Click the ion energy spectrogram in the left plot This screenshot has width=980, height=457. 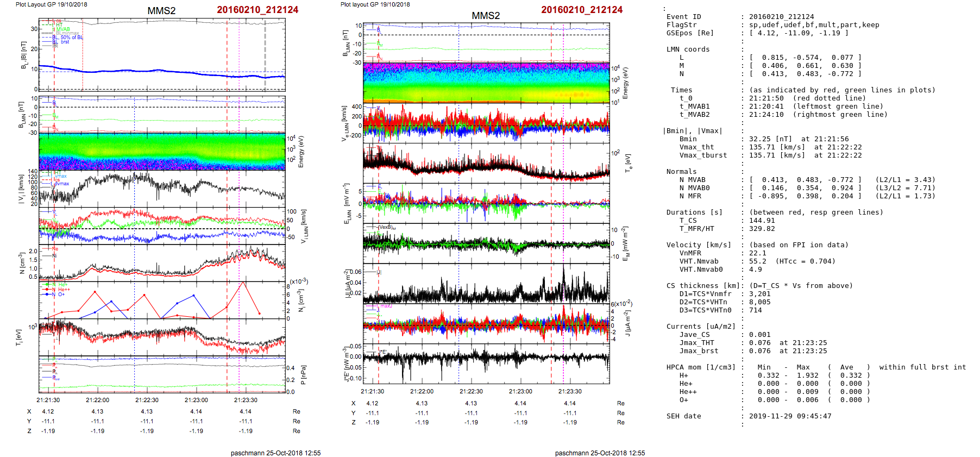pos(162,151)
